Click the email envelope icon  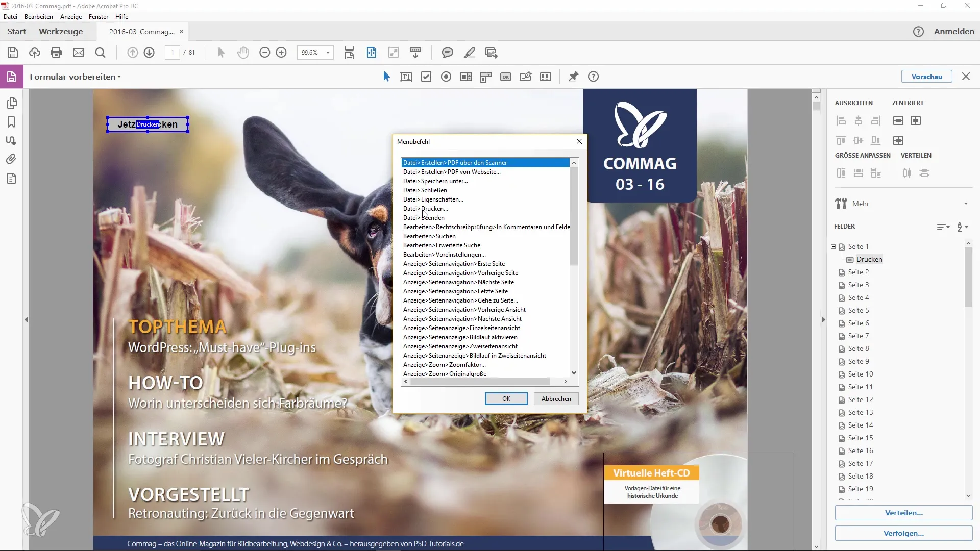point(79,53)
